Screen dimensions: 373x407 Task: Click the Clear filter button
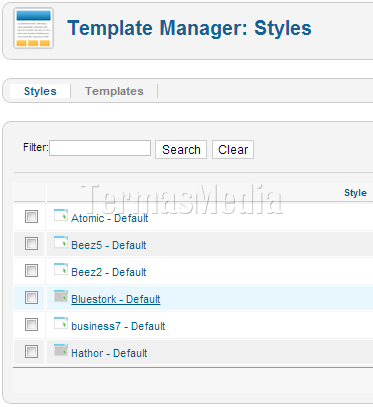(233, 150)
